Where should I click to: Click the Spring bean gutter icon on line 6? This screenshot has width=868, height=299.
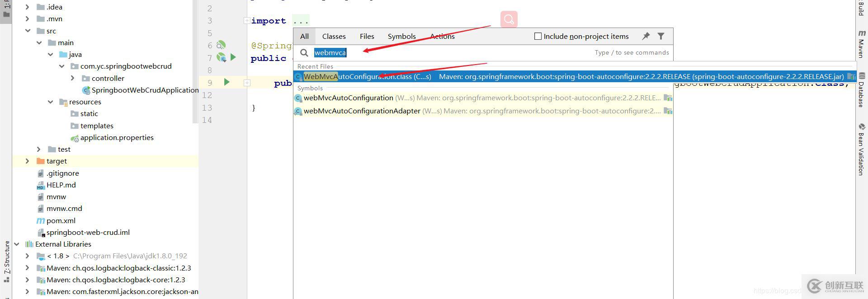click(221, 45)
